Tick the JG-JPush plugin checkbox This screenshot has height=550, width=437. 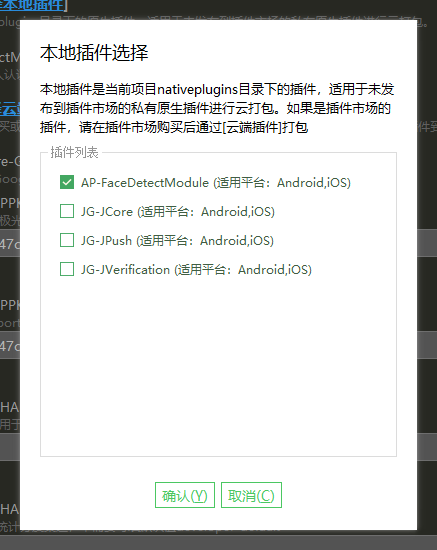[67, 241]
